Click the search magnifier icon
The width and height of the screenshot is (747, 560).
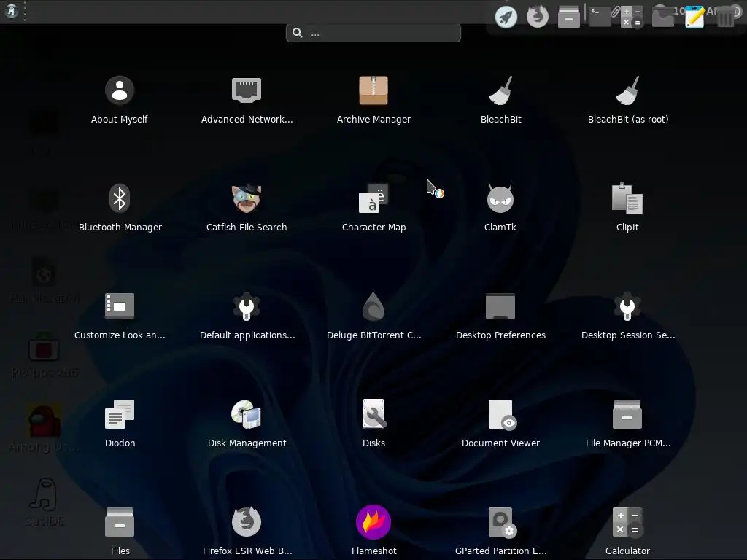pos(298,33)
